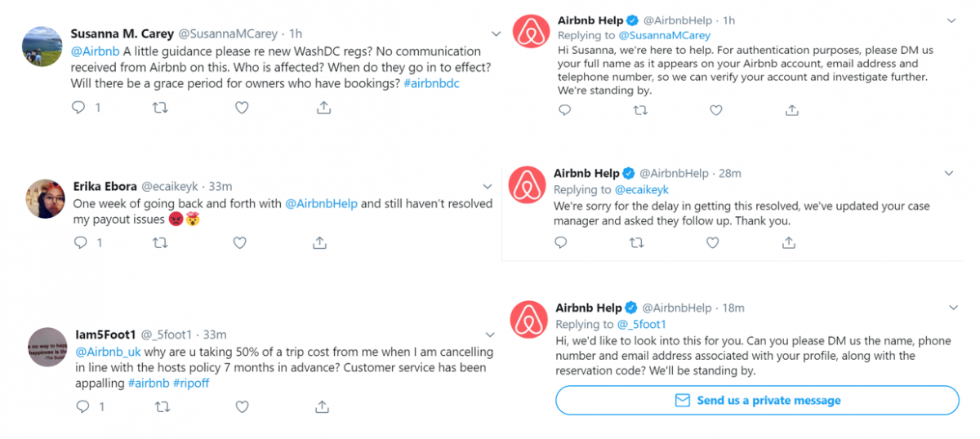980x439 pixels.
Task: Click Send us a private message button
Action: [757, 401]
